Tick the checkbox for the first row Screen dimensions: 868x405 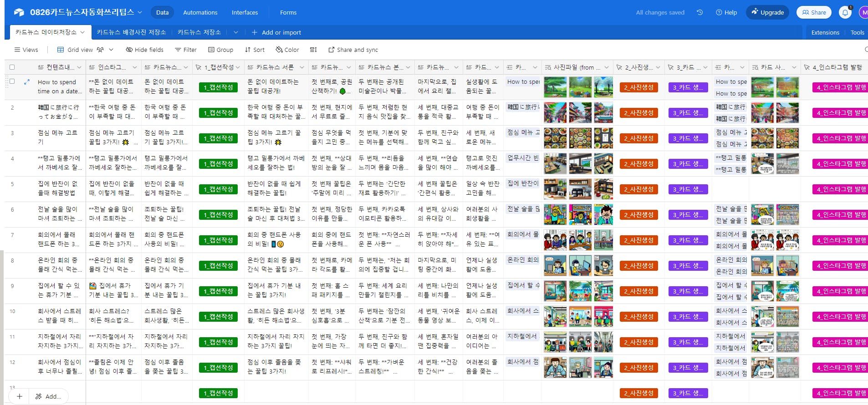tap(12, 81)
